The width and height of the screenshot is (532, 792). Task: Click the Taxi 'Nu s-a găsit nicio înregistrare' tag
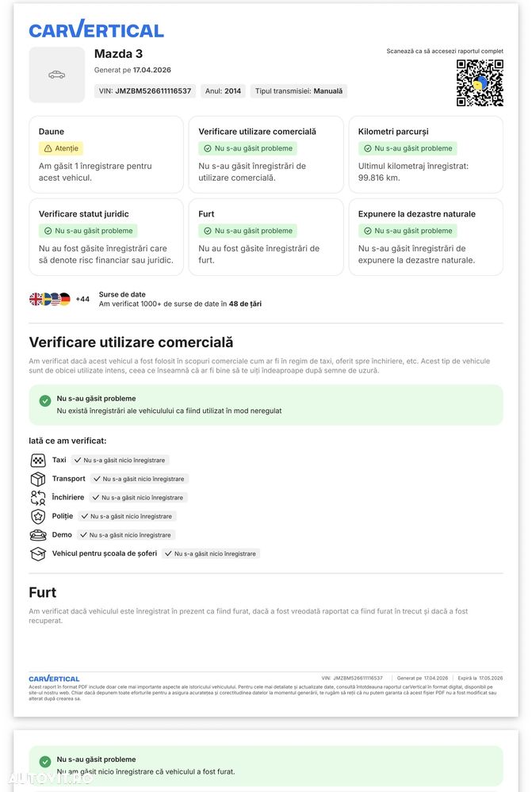[120, 460]
